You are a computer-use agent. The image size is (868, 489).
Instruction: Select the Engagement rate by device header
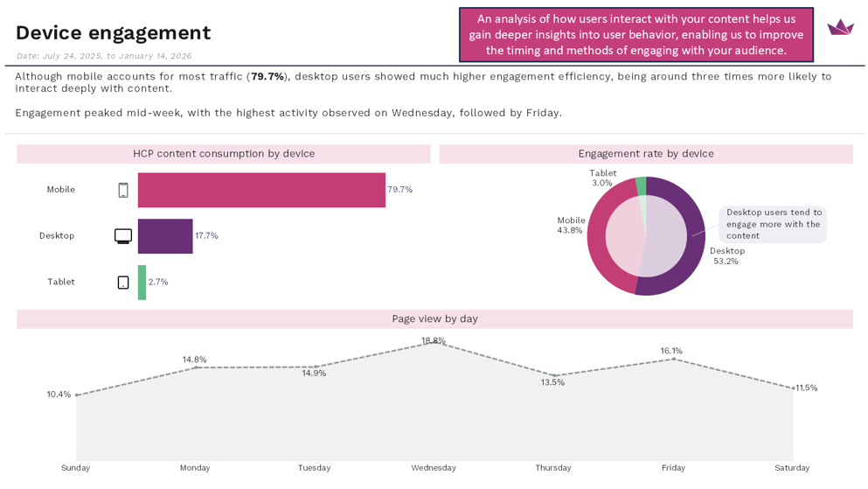646,154
